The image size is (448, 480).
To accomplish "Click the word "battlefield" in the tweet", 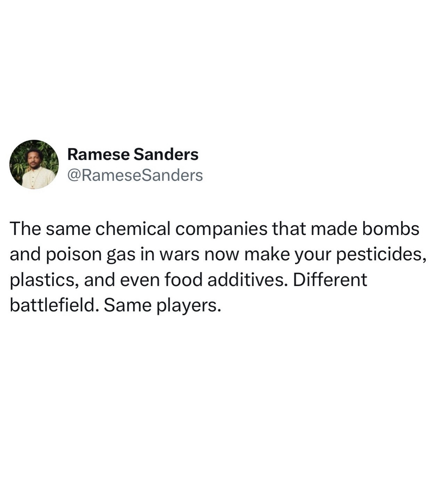I will pyautogui.click(x=52, y=305).
